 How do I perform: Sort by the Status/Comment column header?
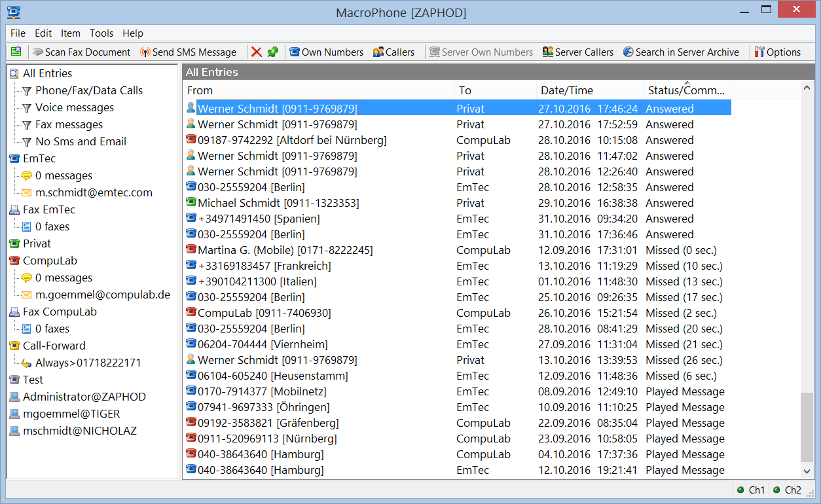click(x=686, y=90)
